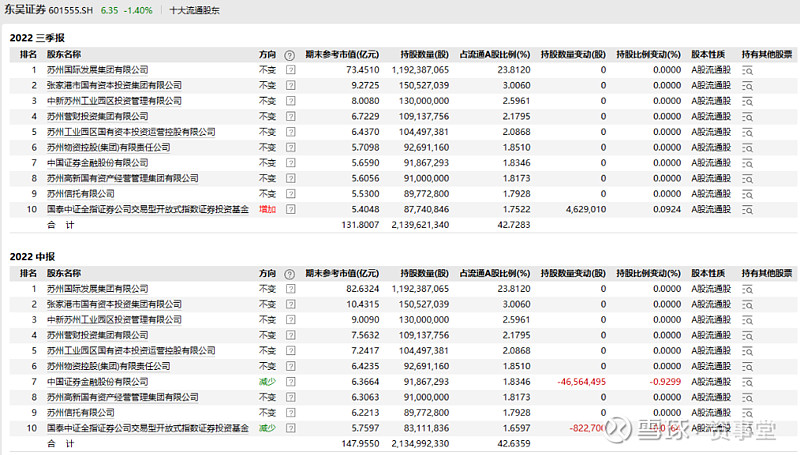This screenshot has height=455, width=800.
Task: Open other holdings icon for 国泰中证 fund in 三季报
Action: click(x=747, y=210)
